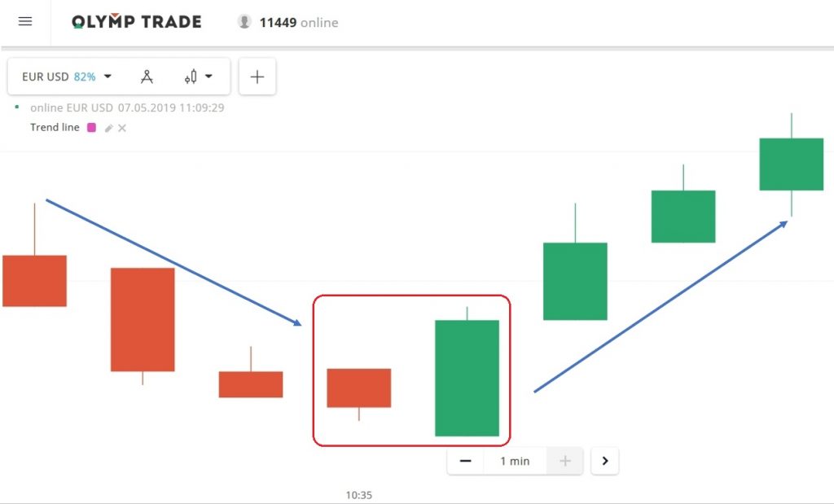Select the large green engulfing candle

467,378
